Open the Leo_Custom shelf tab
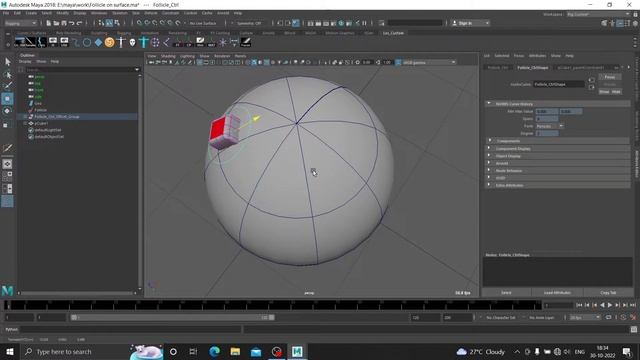Viewport: 640px width, 360px height. (393, 33)
